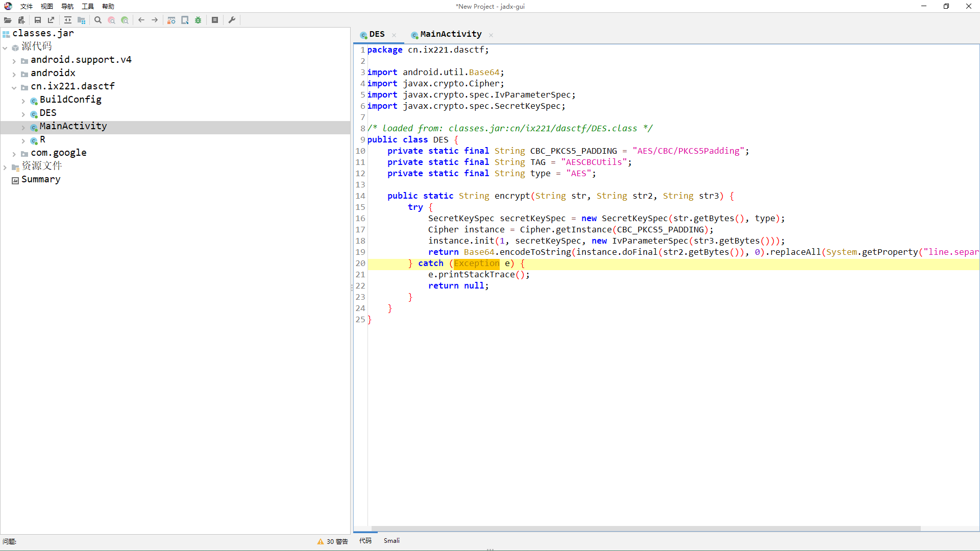Screen dimensions: 980x551
Task: Click the quark engine toolbar icon
Action: pyautogui.click(x=185, y=20)
